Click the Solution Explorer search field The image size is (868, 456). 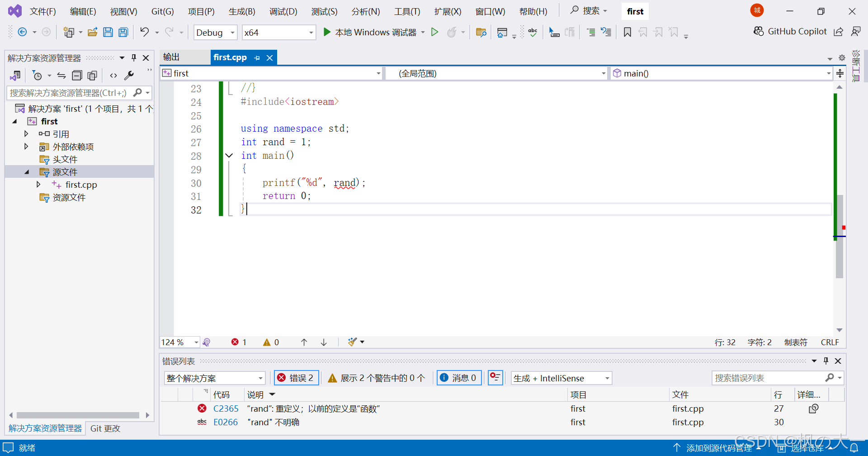79,93
